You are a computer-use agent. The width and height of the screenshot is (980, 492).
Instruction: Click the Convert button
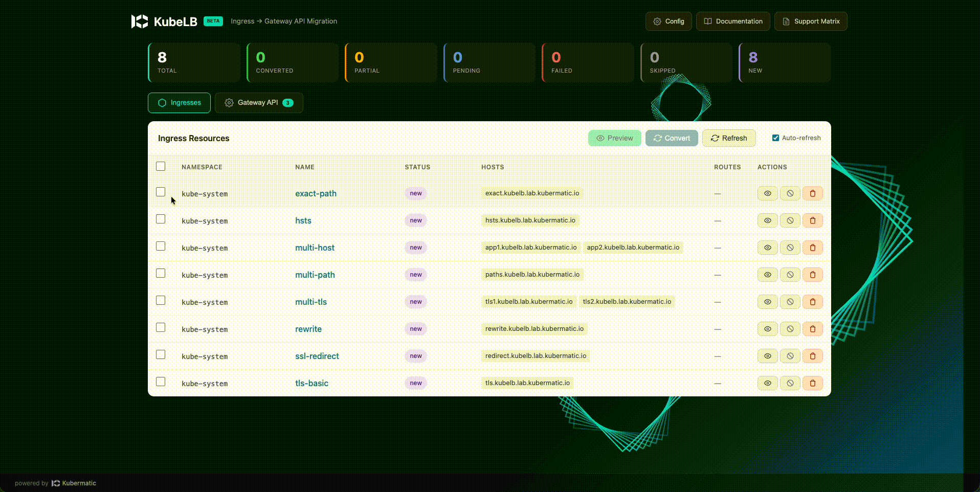coord(671,138)
